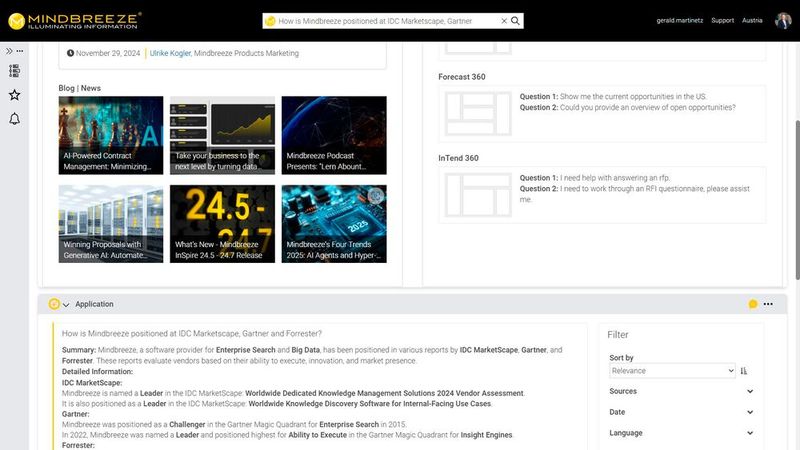Collapse the Application section chevron
The height and width of the screenshot is (450, 800).
tap(66, 305)
